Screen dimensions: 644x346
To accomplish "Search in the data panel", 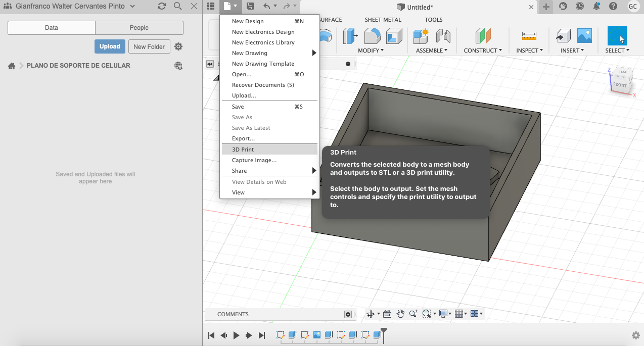I will click(177, 7).
